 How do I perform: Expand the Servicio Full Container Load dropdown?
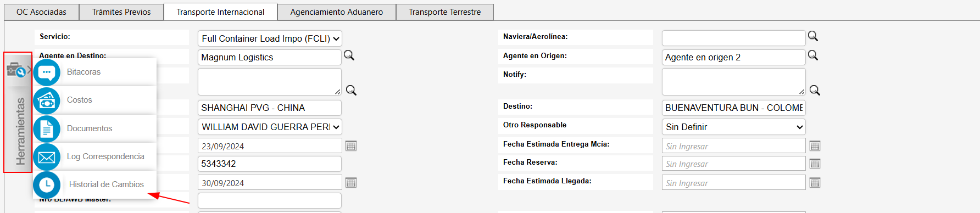pyautogui.click(x=270, y=38)
